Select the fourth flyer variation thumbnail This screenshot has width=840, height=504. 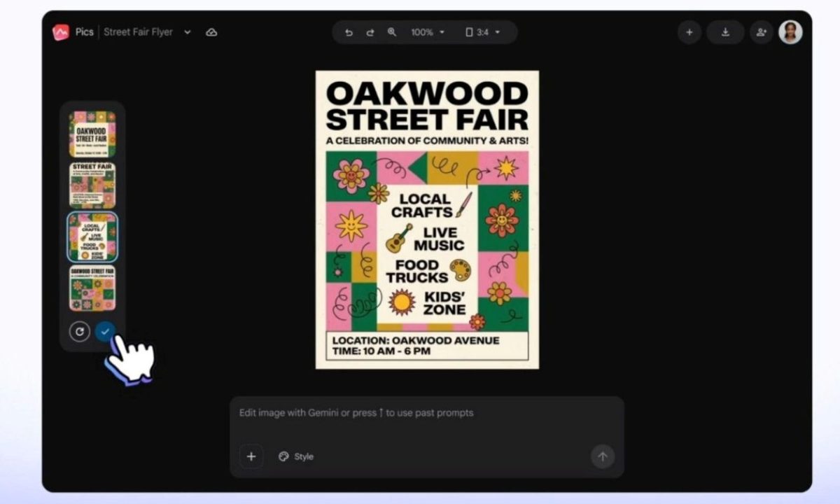(92, 288)
